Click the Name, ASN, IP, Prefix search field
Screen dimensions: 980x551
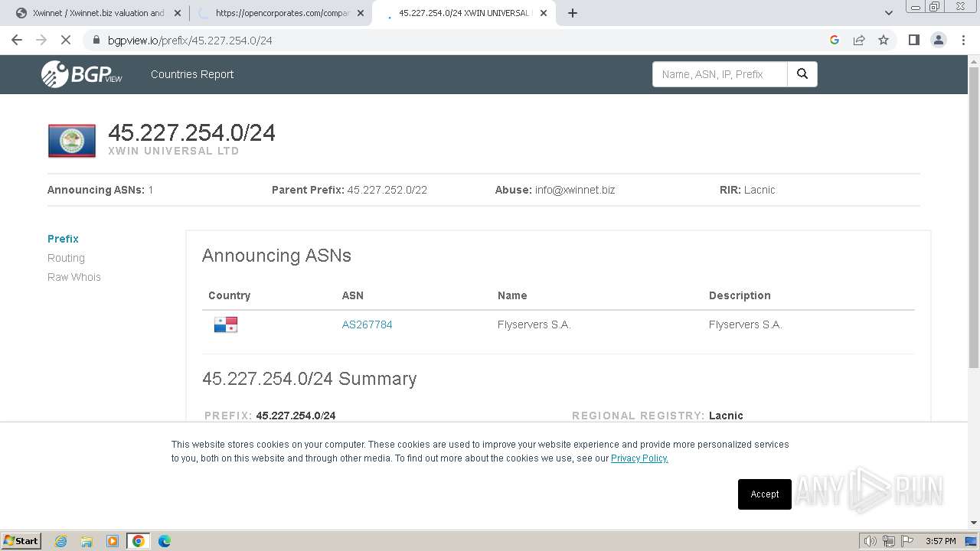coord(720,74)
